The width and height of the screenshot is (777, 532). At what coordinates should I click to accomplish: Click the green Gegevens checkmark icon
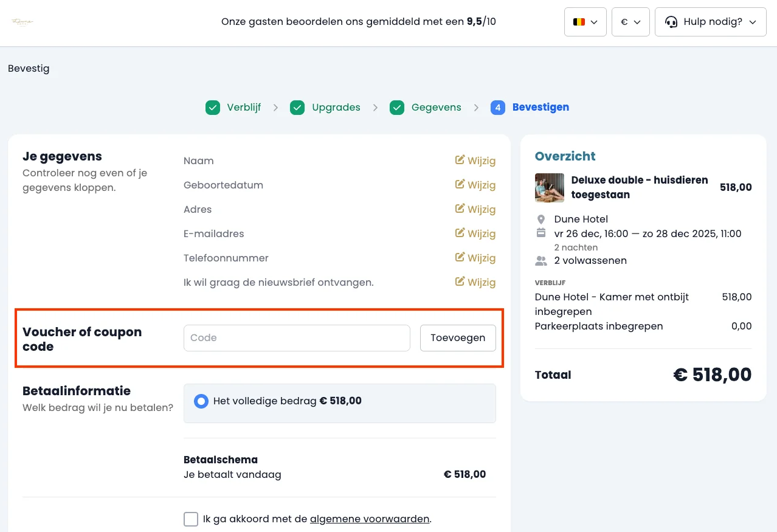coord(397,108)
